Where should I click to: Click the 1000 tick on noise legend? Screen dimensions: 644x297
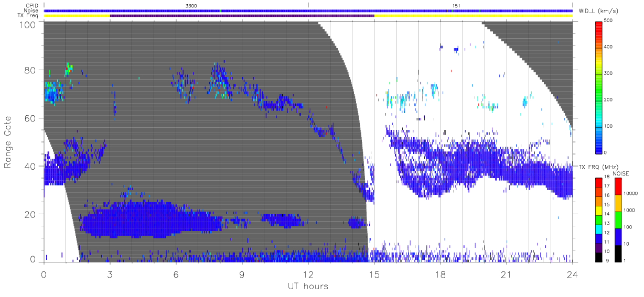[629, 210]
